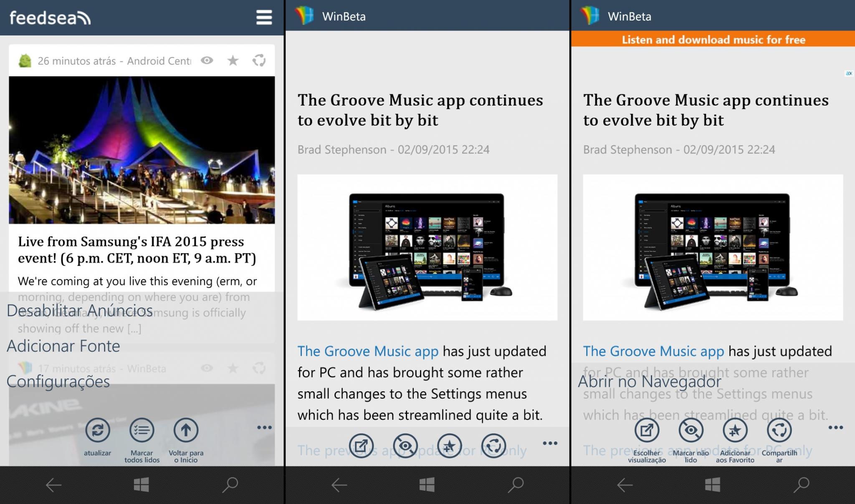Tap Windows start button on left screen
855x504 pixels.
tap(142, 485)
